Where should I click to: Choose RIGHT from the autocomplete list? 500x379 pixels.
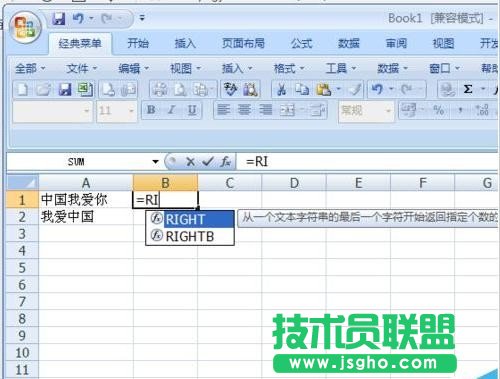click(190, 219)
